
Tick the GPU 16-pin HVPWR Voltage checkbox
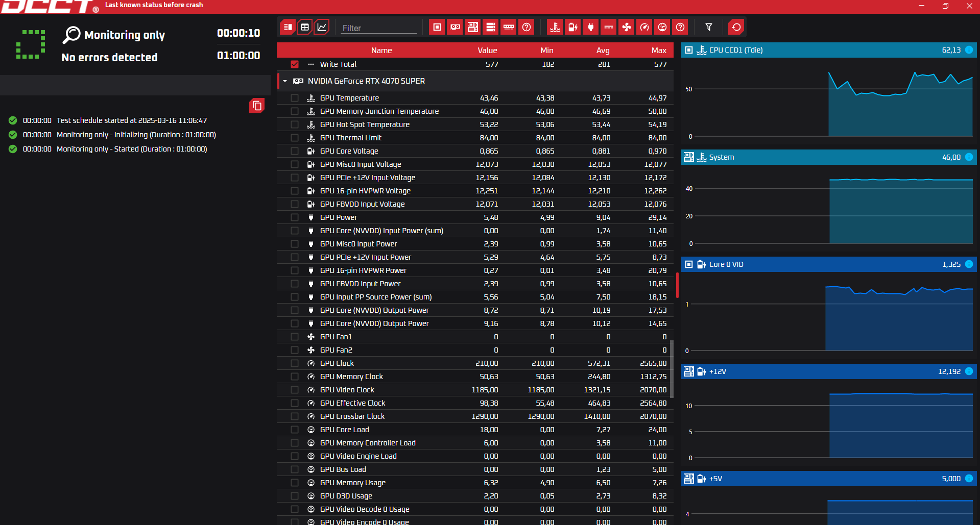click(295, 191)
